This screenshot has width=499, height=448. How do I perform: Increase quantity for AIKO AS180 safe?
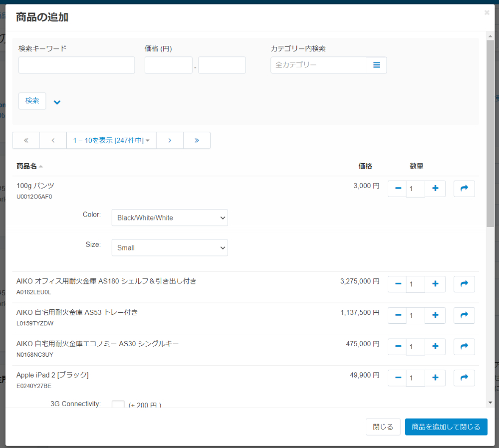pyautogui.click(x=435, y=284)
